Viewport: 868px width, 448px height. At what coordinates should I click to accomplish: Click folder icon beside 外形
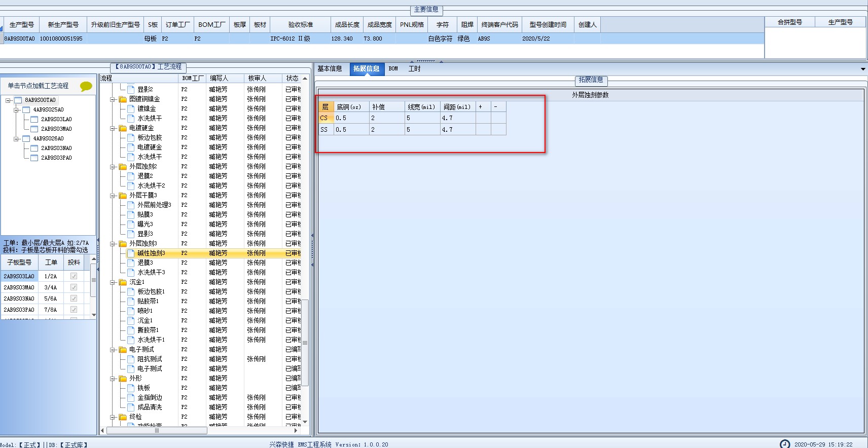(x=123, y=379)
